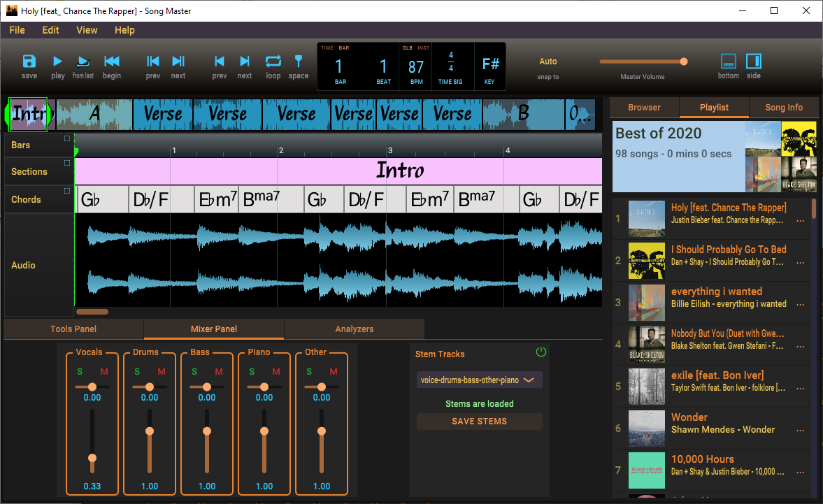823x504 pixels.
Task: Expand the Auto snap to selector
Action: pyautogui.click(x=548, y=62)
